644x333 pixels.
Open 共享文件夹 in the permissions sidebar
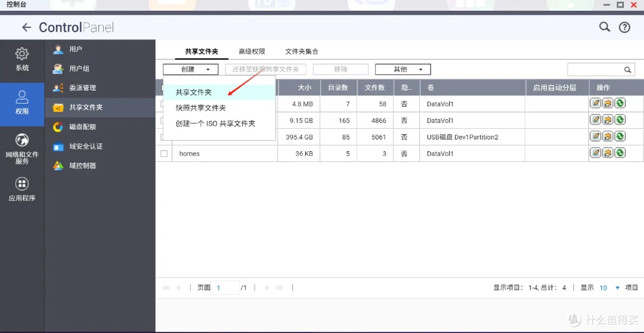tap(100, 107)
